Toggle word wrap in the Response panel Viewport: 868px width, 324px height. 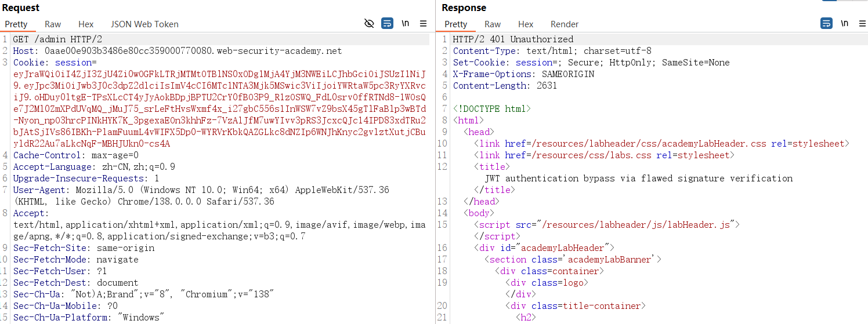(x=826, y=24)
